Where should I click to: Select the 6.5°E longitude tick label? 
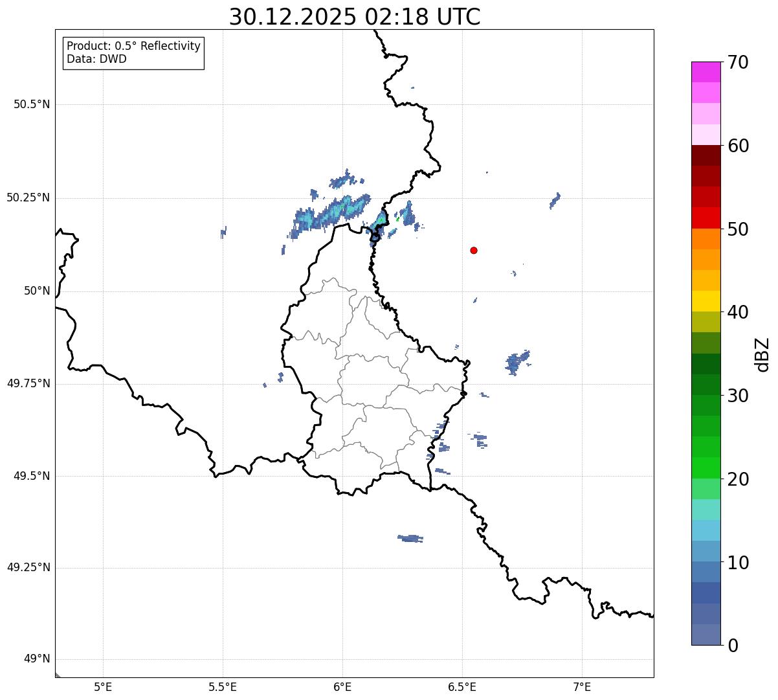coord(462,686)
